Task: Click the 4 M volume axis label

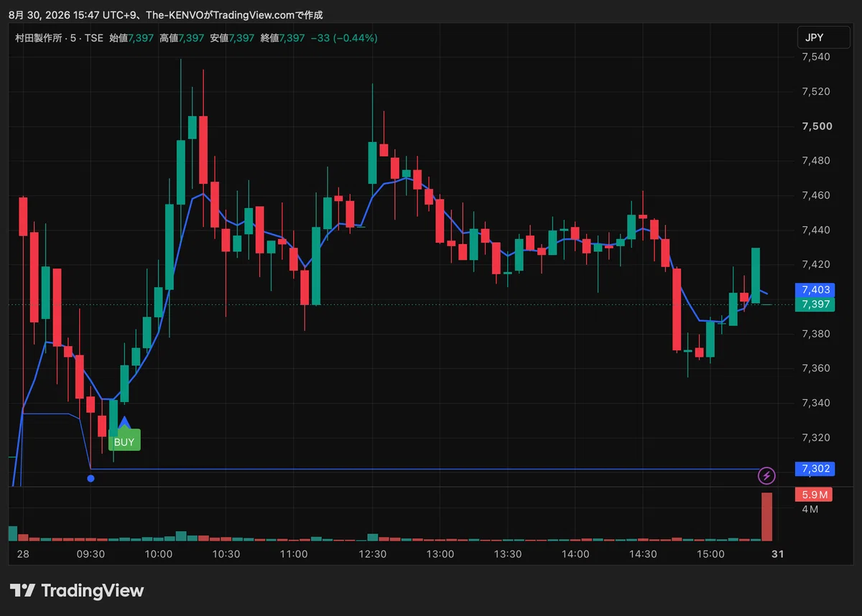Action: 810,509
